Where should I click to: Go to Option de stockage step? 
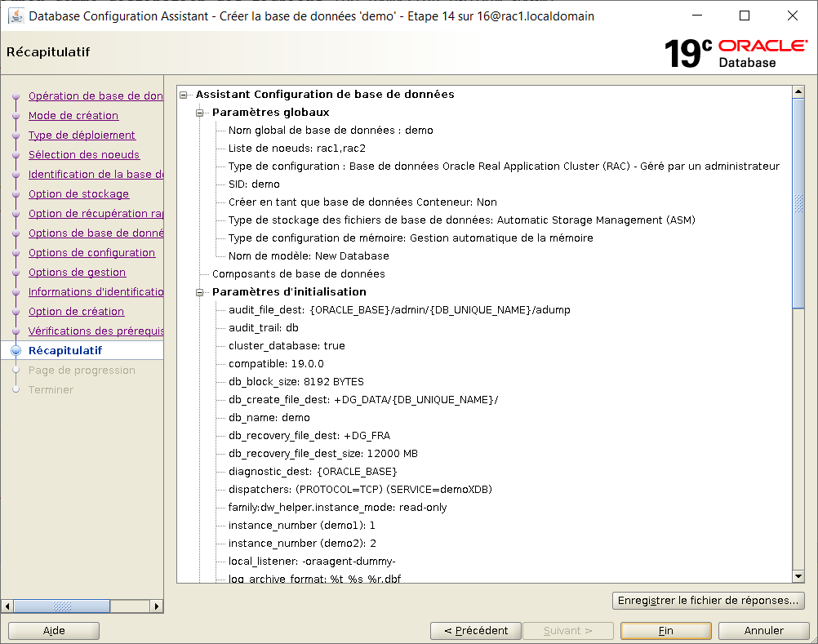coord(78,194)
